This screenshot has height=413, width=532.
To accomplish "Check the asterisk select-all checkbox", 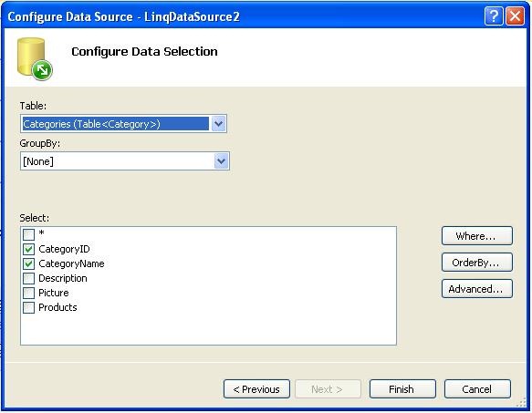I will [28, 234].
